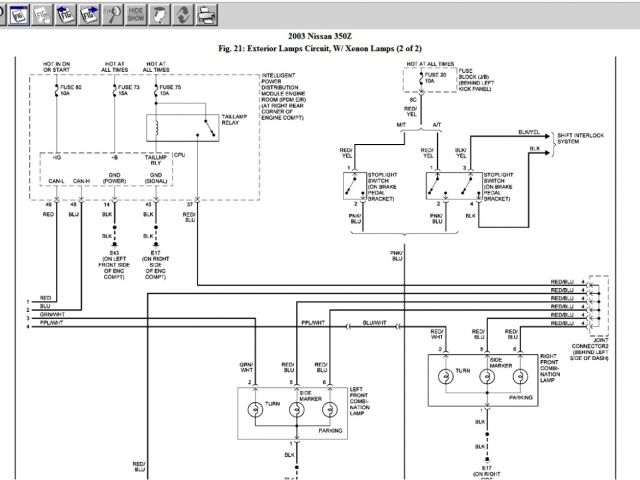Open the magnifying glass find tool

pos(113,15)
